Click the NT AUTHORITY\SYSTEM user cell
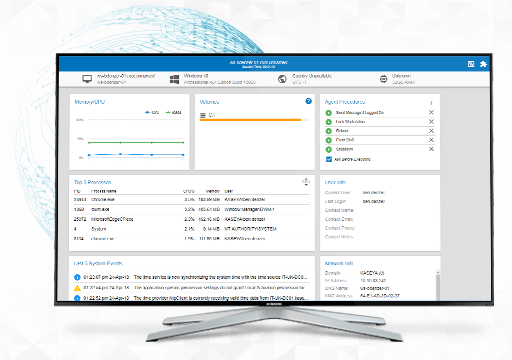This screenshot has height=360, width=512. point(250,229)
